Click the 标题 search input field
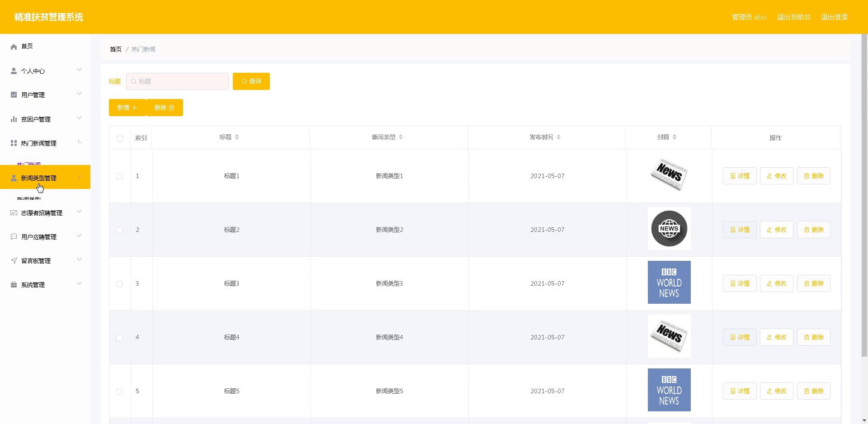Screen dimensions: 868x424 (177, 81)
